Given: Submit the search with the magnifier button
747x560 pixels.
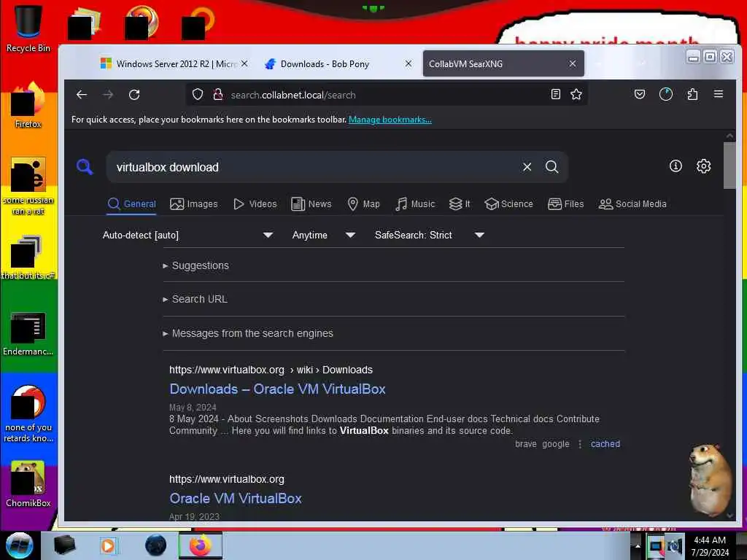Looking at the screenshot, I should (551, 167).
